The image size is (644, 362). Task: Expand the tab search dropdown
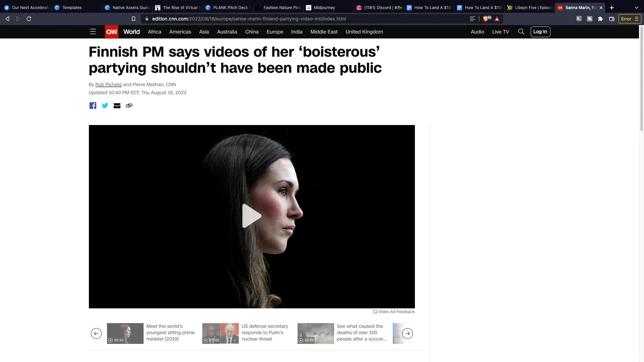point(636,7)
